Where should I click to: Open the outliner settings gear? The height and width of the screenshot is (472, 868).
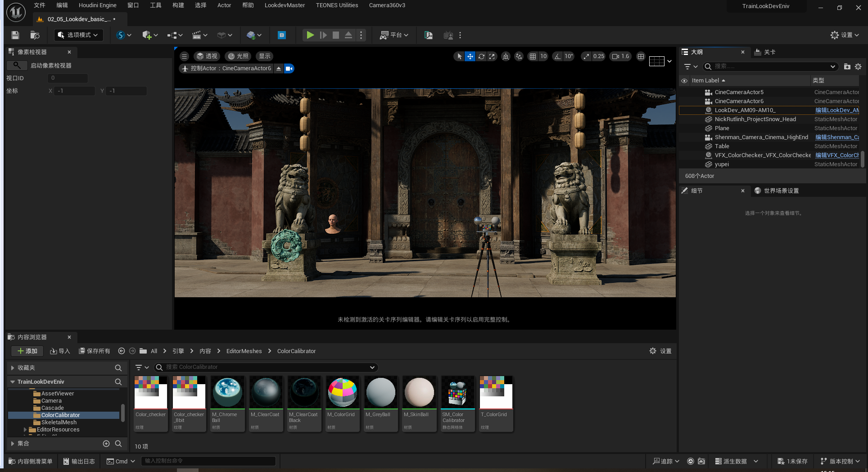(x=858, y=67)
